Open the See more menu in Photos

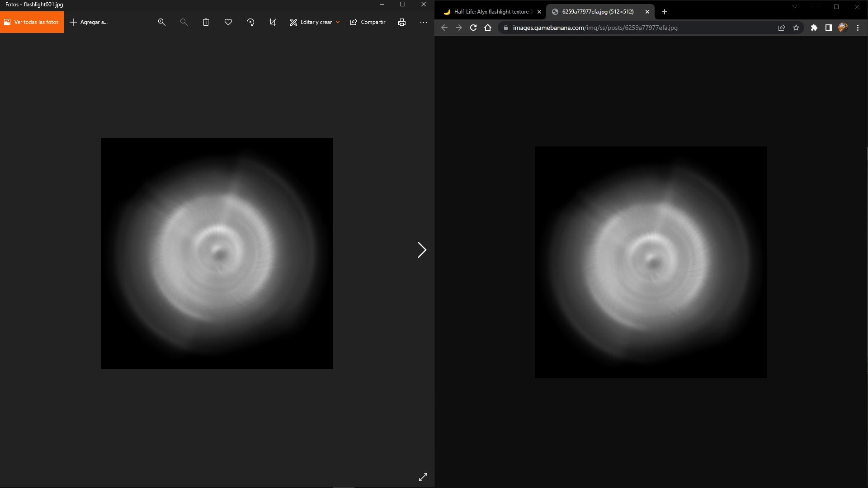click(423, 22)
